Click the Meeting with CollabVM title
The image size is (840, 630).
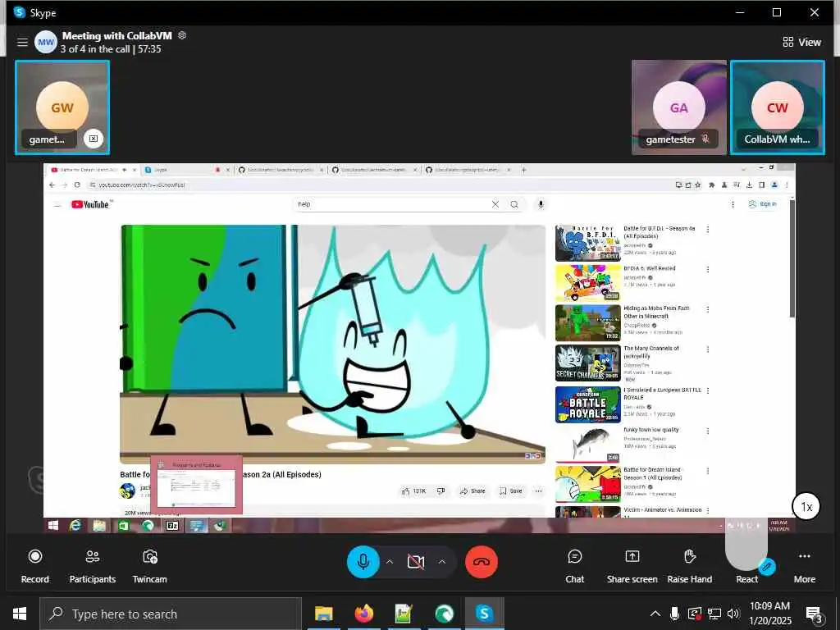[x=116, y=36]
